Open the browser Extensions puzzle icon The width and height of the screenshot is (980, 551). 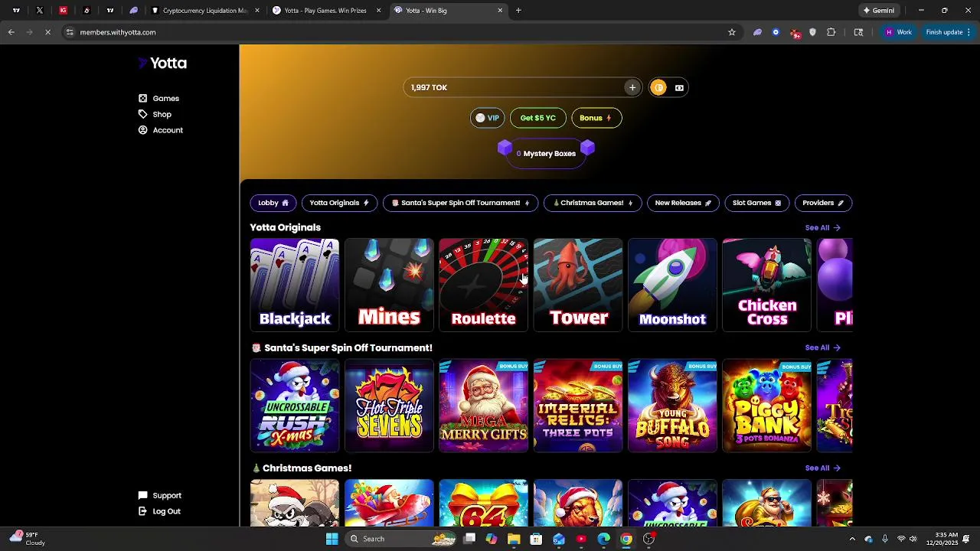coord(831,32)
